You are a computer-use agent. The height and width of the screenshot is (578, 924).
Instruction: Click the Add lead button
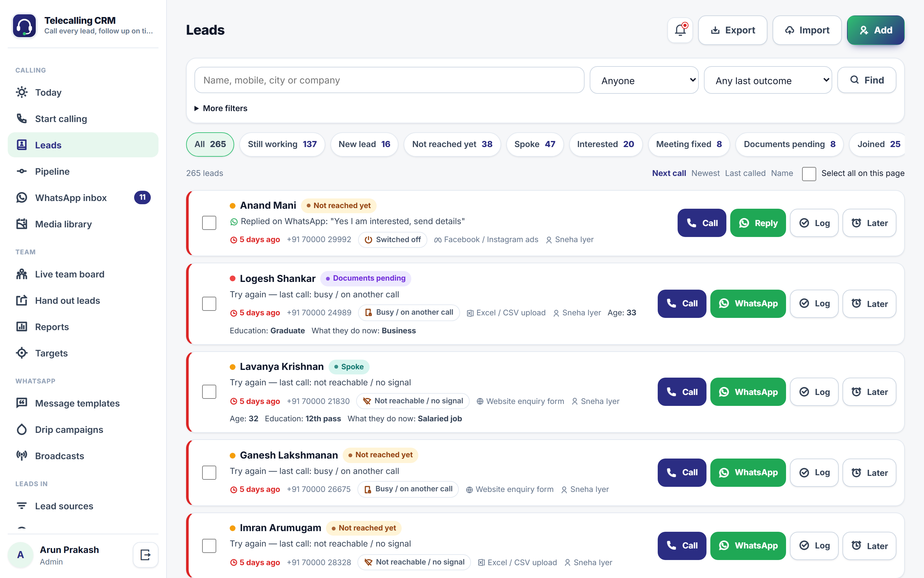[876, 30]
